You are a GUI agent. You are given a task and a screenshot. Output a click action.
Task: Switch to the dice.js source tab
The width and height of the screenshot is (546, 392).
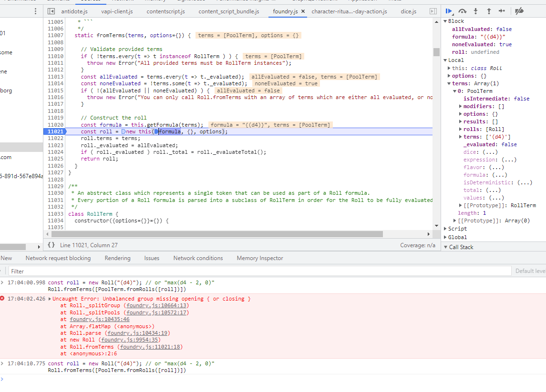tap(409, 11)
